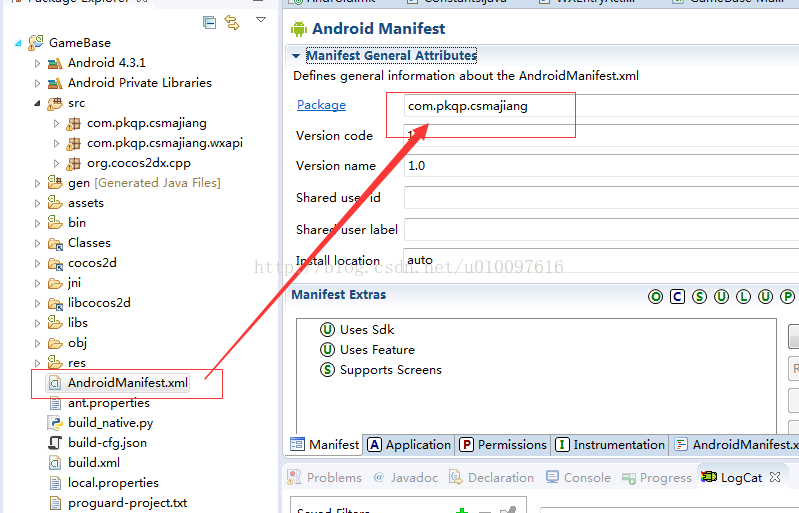Collapse the src folder
This screenshot has height=513, width=799.
pos(37,103)
